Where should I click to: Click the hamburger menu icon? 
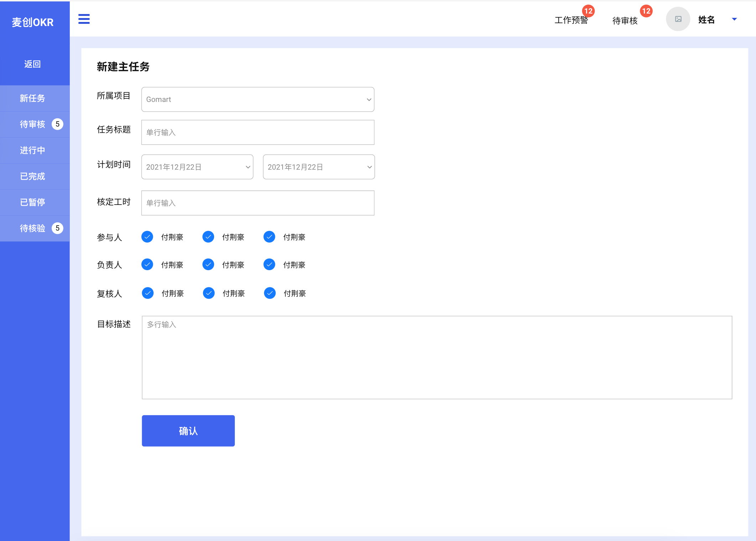(x=84, y=19)
